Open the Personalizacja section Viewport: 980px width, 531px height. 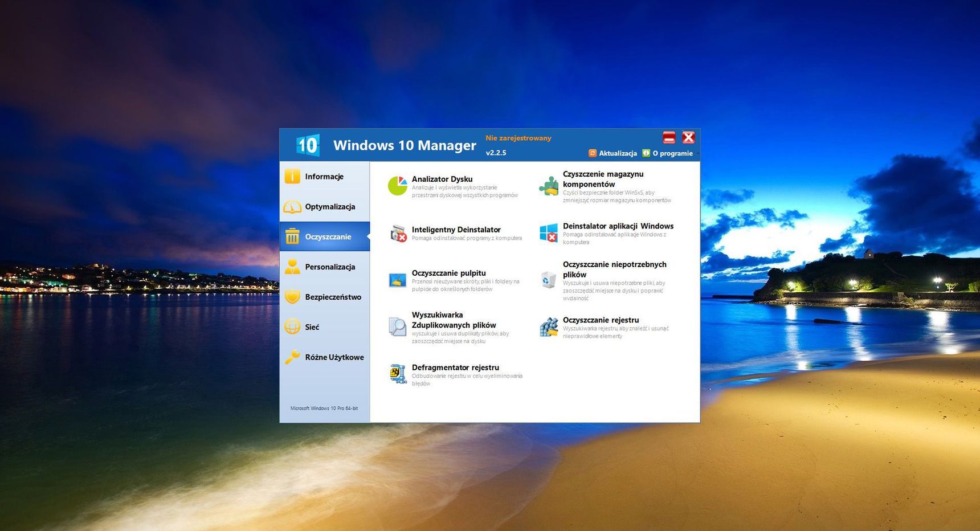pos(330,267)
